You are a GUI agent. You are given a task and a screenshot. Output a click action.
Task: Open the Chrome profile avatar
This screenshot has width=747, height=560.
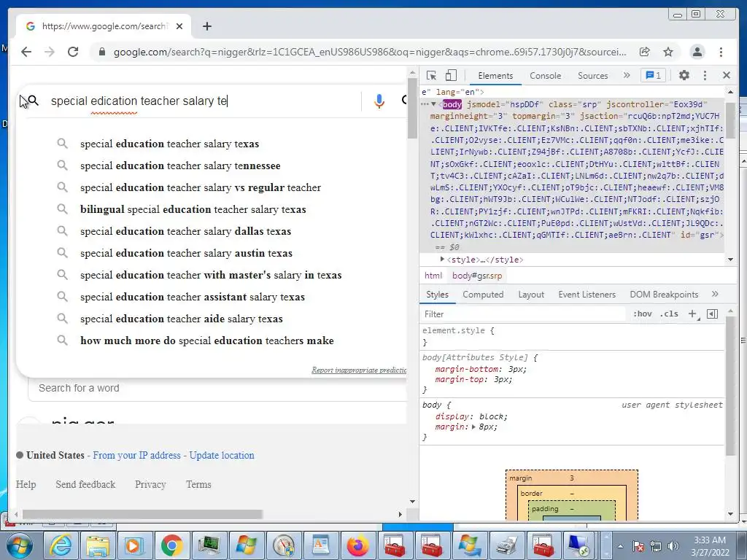point(697,52)
